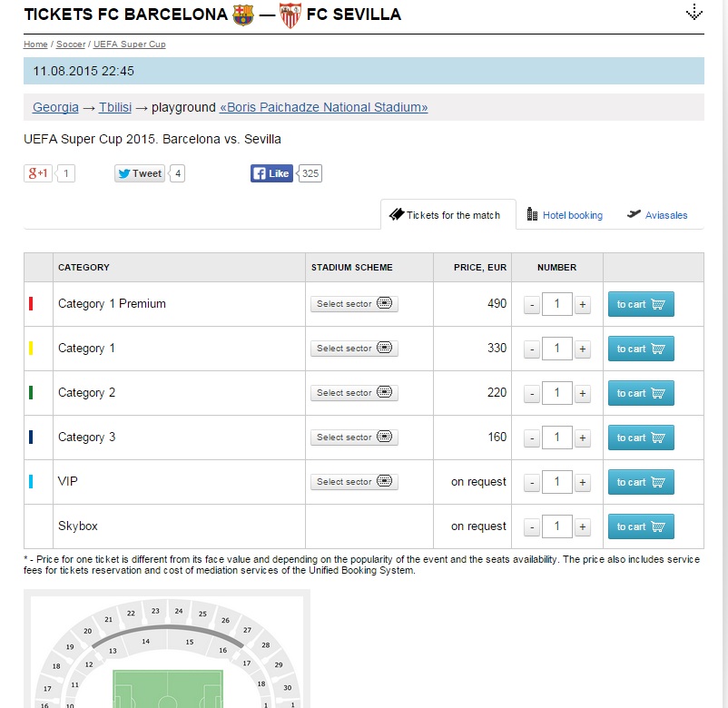Click the Facebook Like button
The width and height of the screenshot is (728, 708).
point(271,173)
